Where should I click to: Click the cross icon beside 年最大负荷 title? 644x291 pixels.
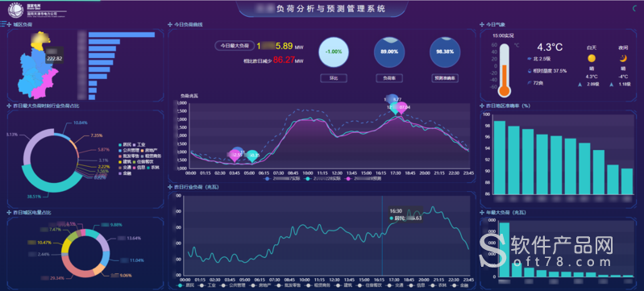[x=482, y=213]
